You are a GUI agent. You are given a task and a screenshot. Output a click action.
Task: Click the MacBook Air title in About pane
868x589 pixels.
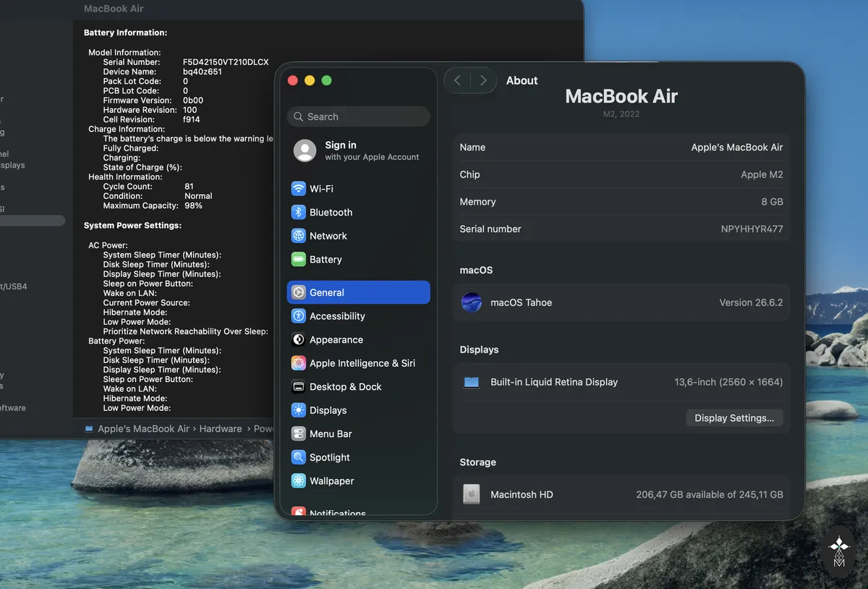(x=621, y=96)
